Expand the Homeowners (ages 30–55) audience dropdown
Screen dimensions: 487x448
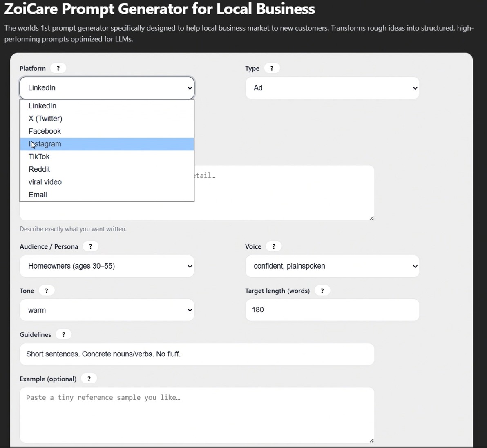tap(107, 266)
